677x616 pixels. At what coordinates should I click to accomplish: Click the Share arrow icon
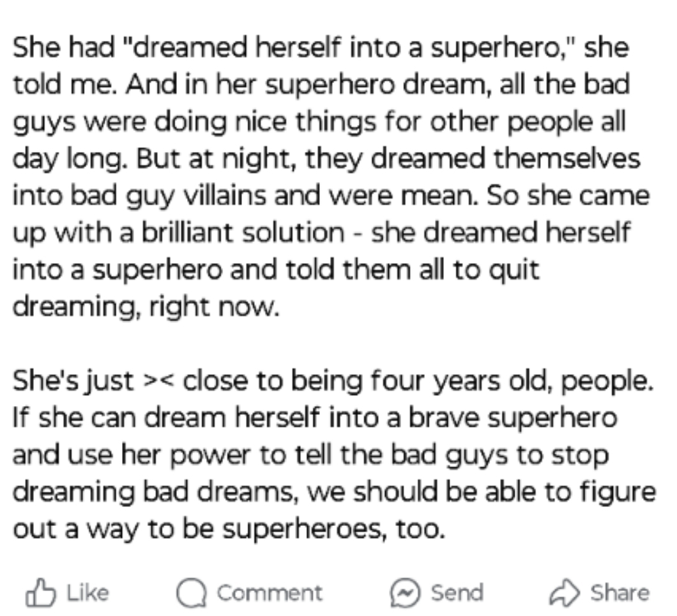point(565,592)
